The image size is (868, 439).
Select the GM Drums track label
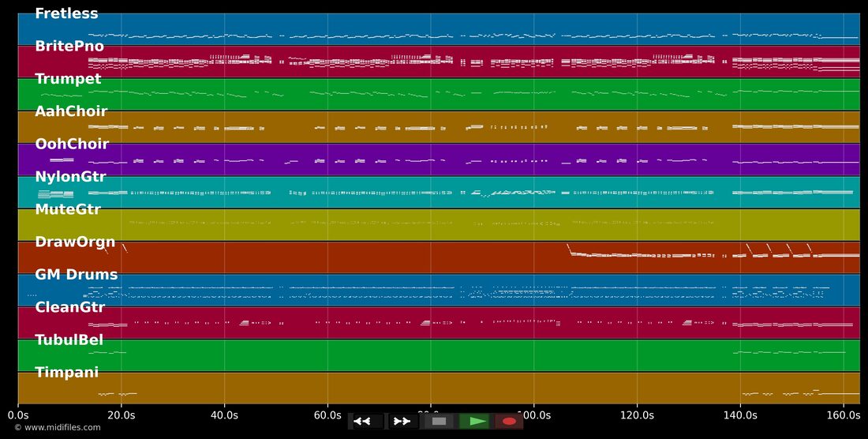click(x=77, y=275)
